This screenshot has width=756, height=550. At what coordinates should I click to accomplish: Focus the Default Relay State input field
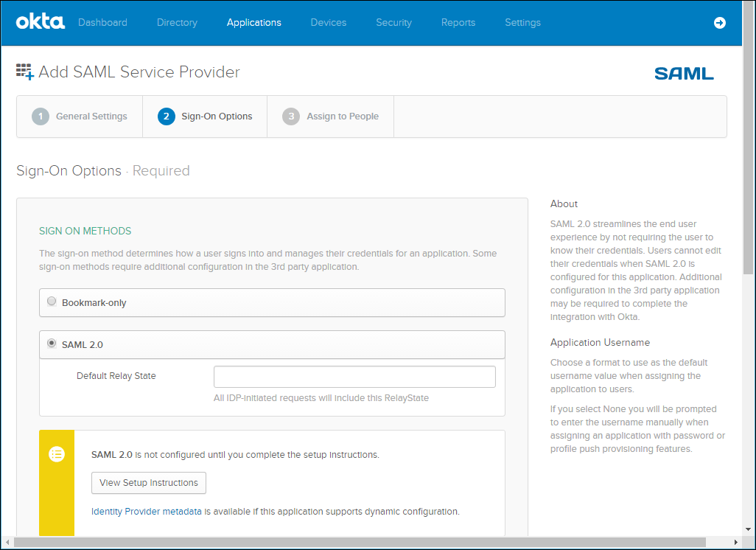[x=354, y=377]
